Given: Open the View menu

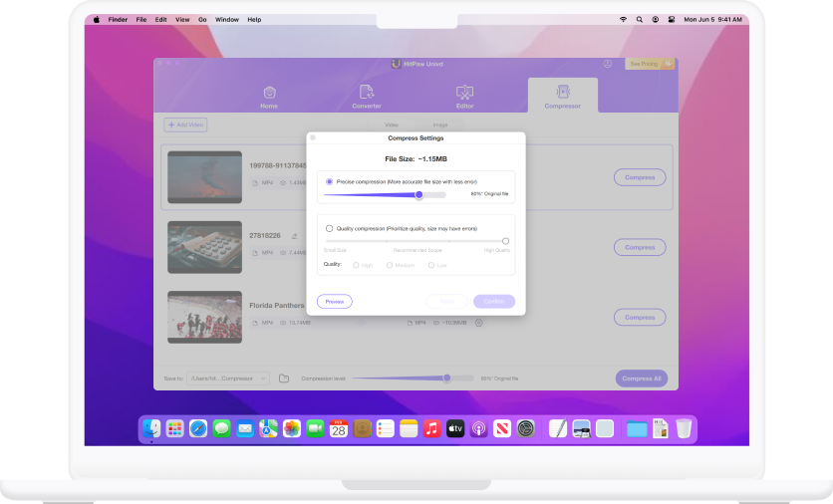Looking at the screenshot, I should click(182, 20).
